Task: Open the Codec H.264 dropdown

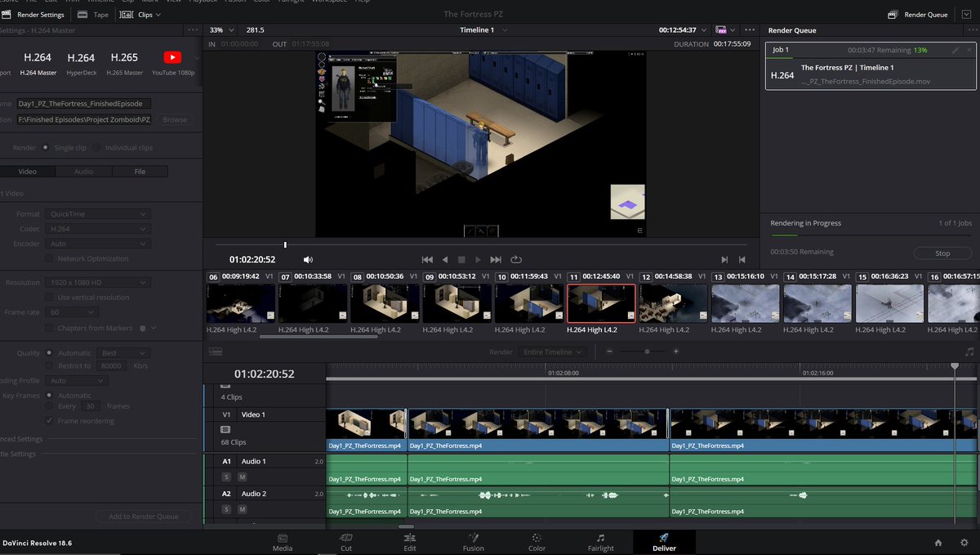Action: click(98, 229)
